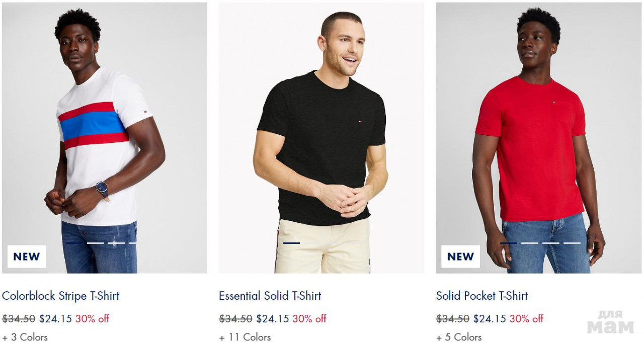Image resolution: width=644 pixels, height=343 pixels.
Task: Select active image indicator on Essential Solid T-Shirt
Action: pyautogui.click(x=291, y=243)
